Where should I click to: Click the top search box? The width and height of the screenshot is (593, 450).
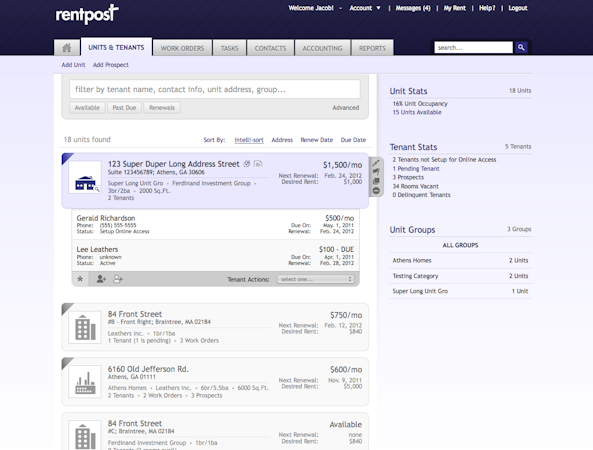point(473,47)
